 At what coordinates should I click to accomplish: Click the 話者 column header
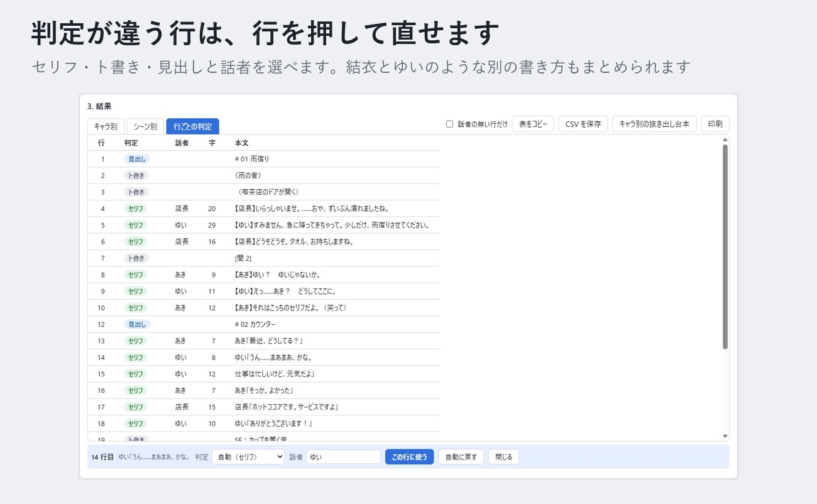[182, 143]
